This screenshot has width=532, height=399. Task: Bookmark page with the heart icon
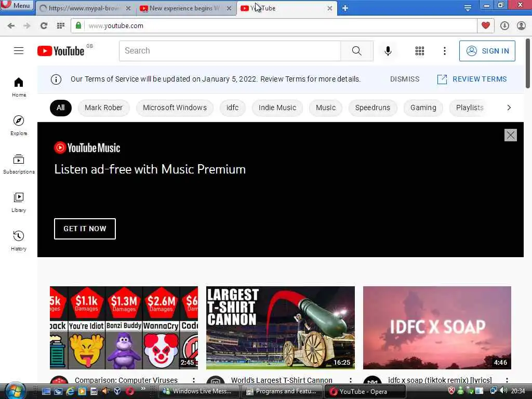486,25
